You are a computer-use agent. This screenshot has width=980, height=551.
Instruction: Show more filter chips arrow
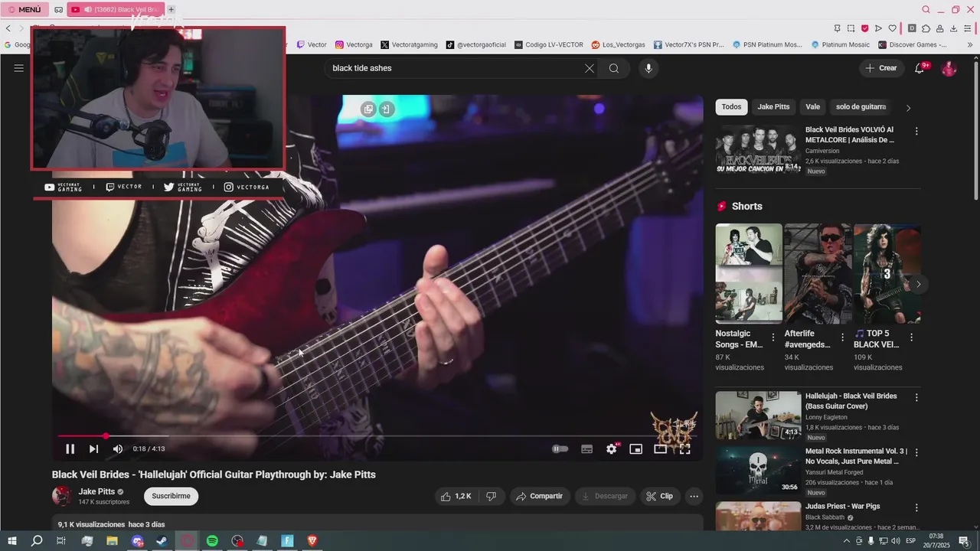click(908, 108)
